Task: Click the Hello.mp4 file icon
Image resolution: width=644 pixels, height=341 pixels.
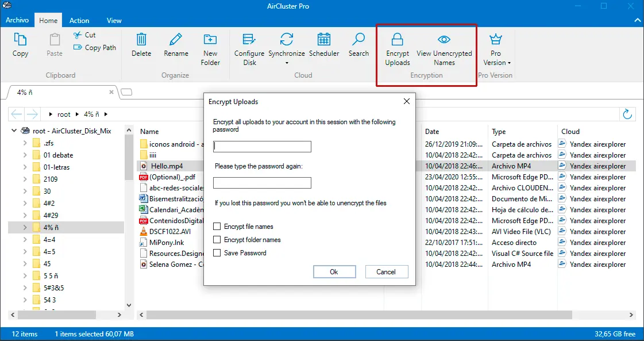Action: 144,166
